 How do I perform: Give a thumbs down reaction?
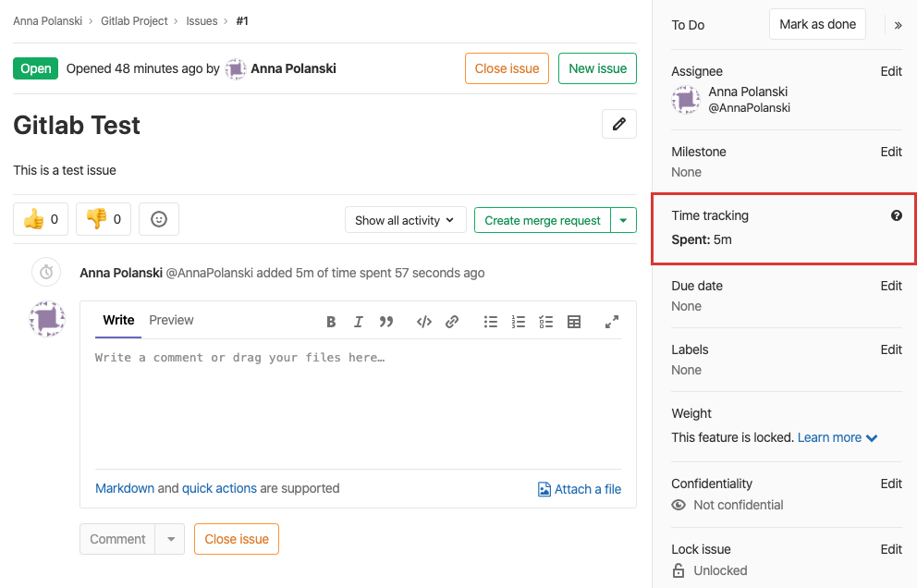point(104,219)
